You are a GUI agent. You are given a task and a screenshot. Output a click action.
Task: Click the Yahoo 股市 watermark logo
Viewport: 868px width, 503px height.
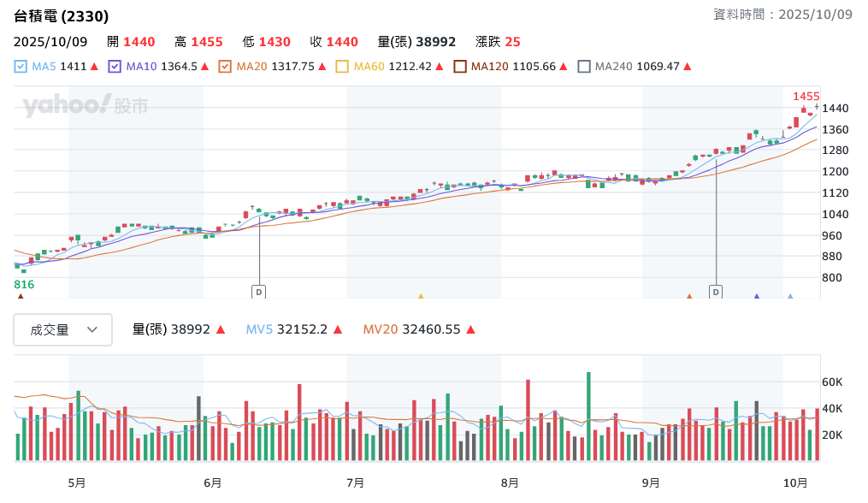(86, 106)
